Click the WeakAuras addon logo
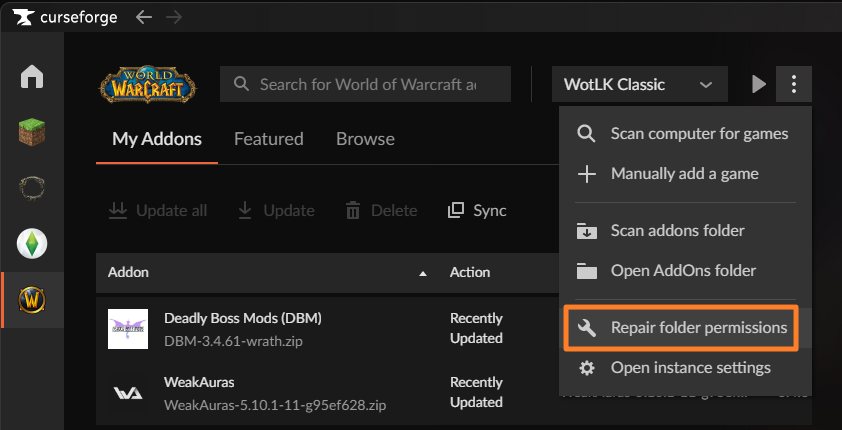842x430 pixels. [x=128, y=393]
